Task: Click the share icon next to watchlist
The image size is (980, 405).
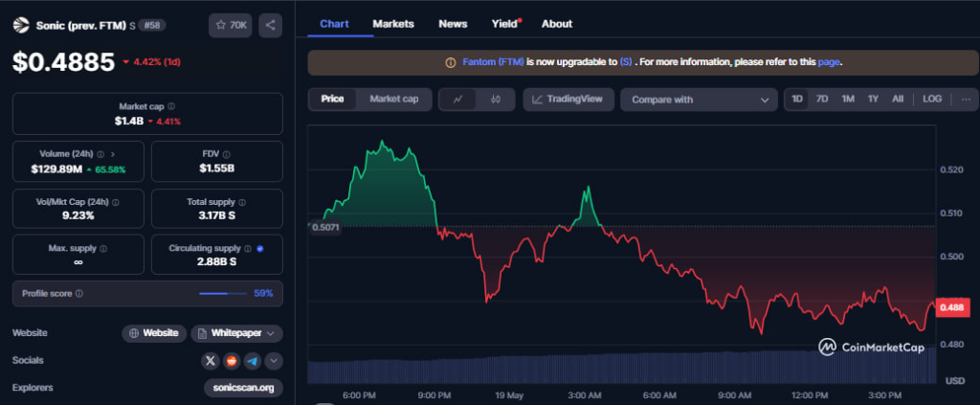Action: 270,26
